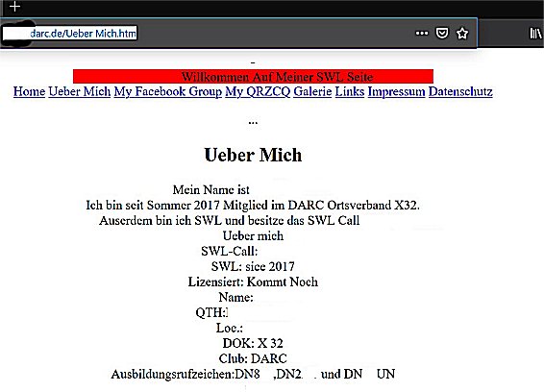Screen dimensions: 544x392
Task: Navigate to the Links page
Action: tap(350, 91)
